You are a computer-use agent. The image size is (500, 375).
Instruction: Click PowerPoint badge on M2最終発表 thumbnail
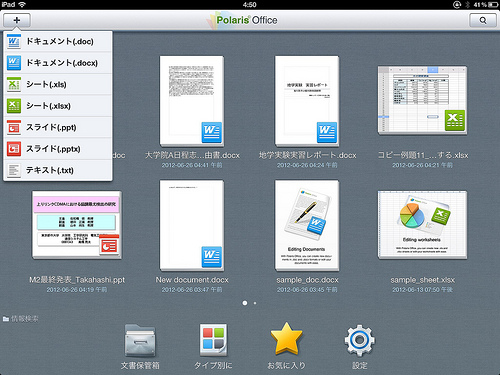coord(109,245)
